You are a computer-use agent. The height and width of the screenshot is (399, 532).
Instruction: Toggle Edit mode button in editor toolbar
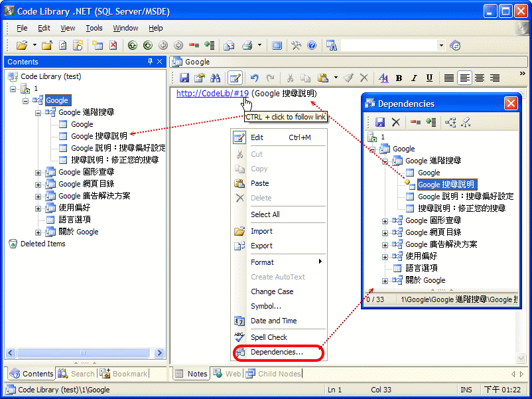coord(235,78)
